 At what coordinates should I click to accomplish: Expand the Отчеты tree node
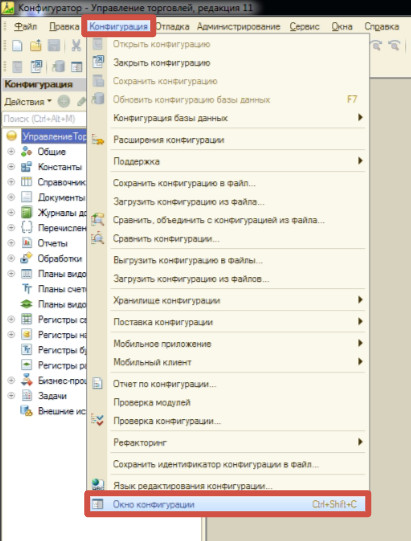pos(11,243)
